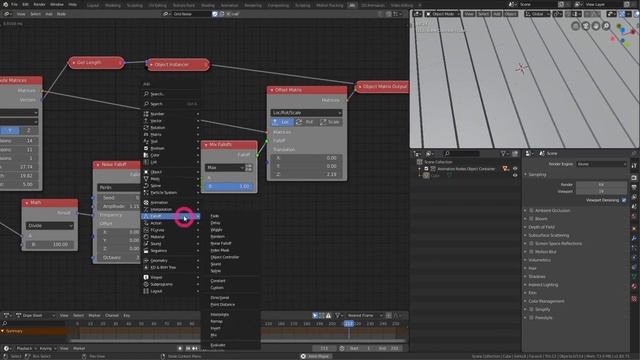Click the Summary row in dope sheet
This screenshot has width=640, height=360.
coord(33,331)
